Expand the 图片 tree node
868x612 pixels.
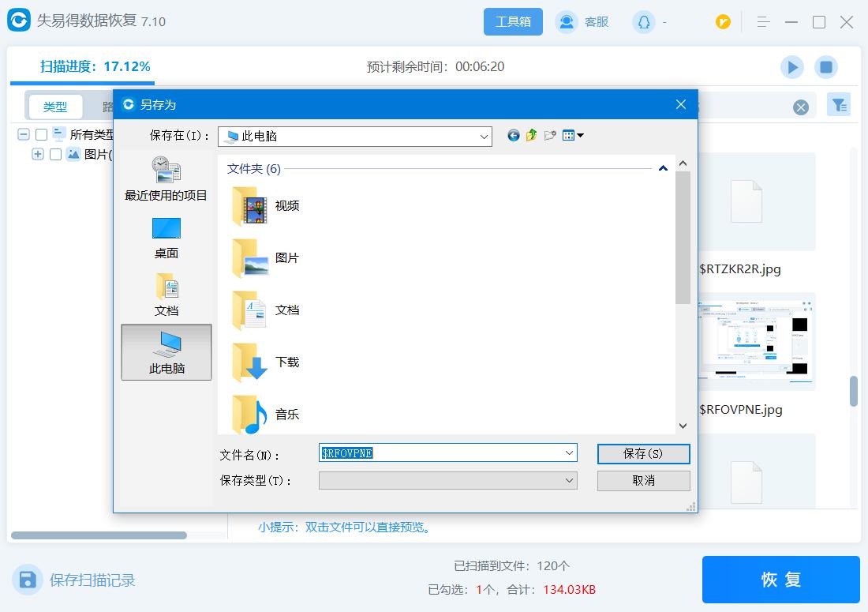[x=38, y=154]
